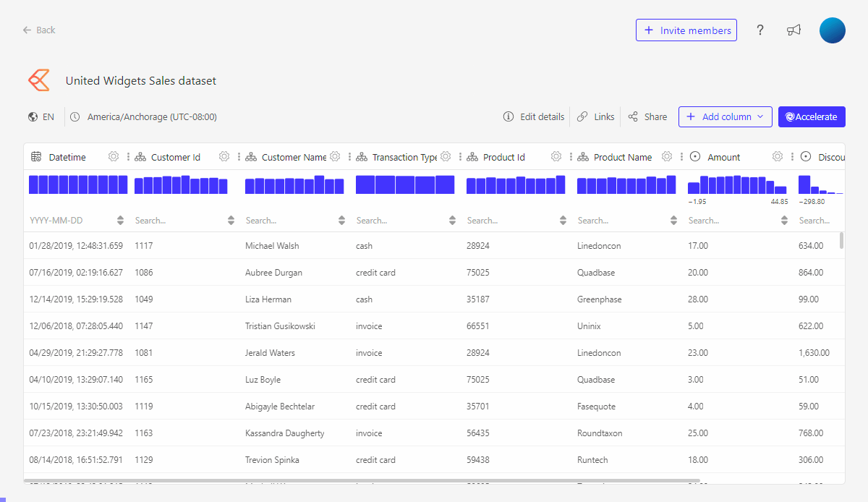Click the Invite members button
Viewport: 868px width, 502px height.
(686, 30)
